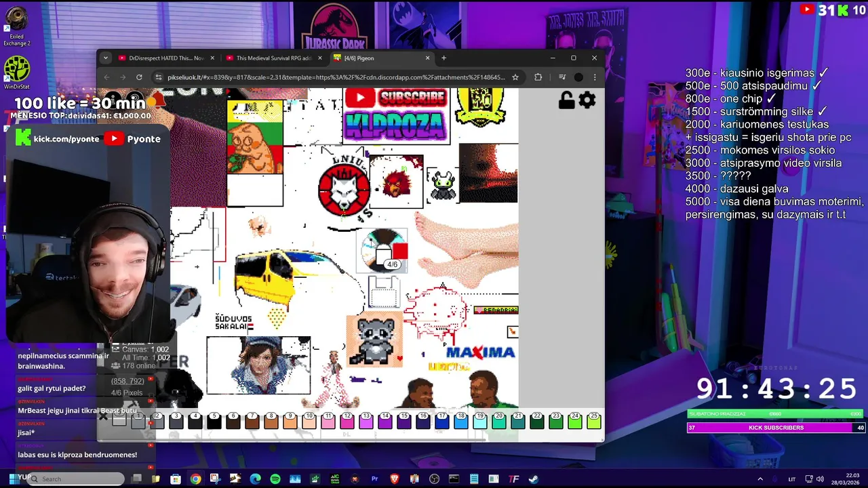Reload the pikseliuok.lt page
The image size is (868, 488).
point(139,77)
